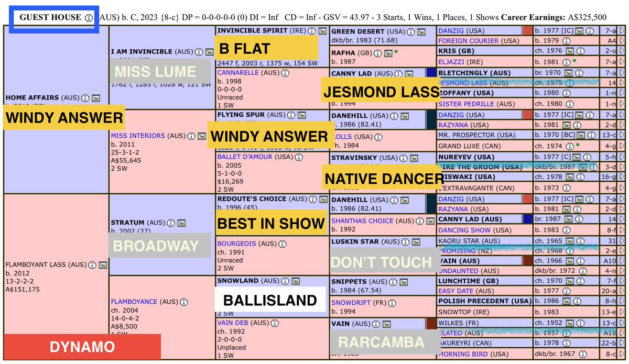Open HOME AFFAIRS info icon
Screen dimensions: 629x364
[86, 98]
